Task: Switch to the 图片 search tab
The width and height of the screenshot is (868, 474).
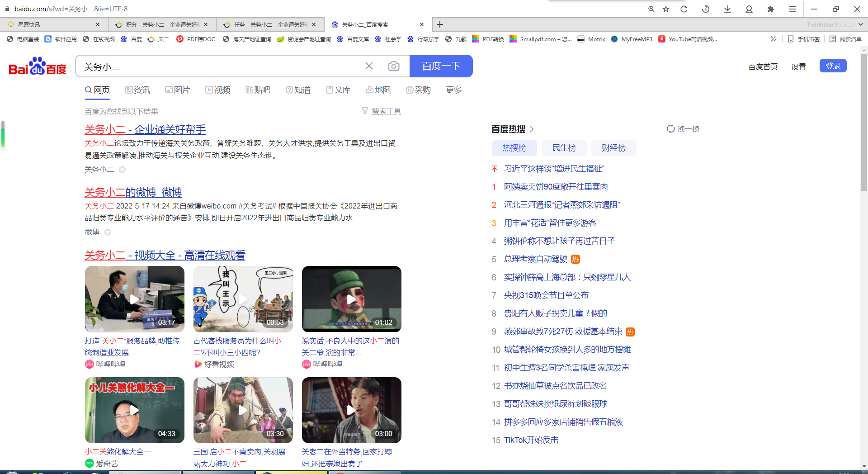Action: pos(177,90)
